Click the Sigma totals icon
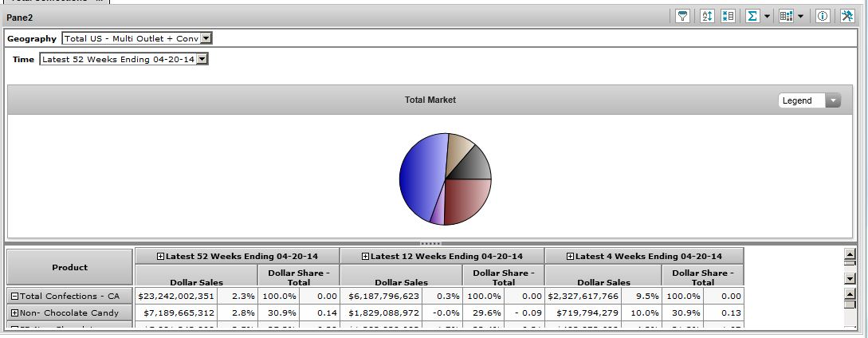The width and height of the screenshot is (868, 338). tap(752, 16)
